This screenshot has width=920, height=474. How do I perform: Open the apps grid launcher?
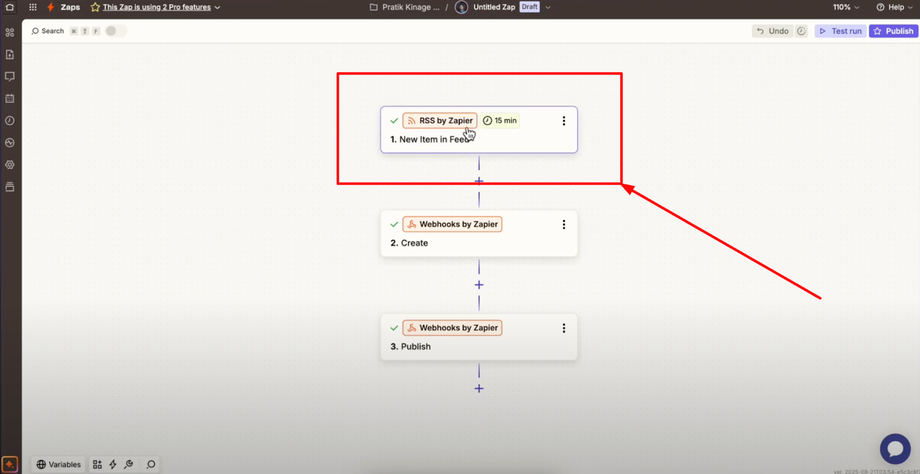(32, 8)
